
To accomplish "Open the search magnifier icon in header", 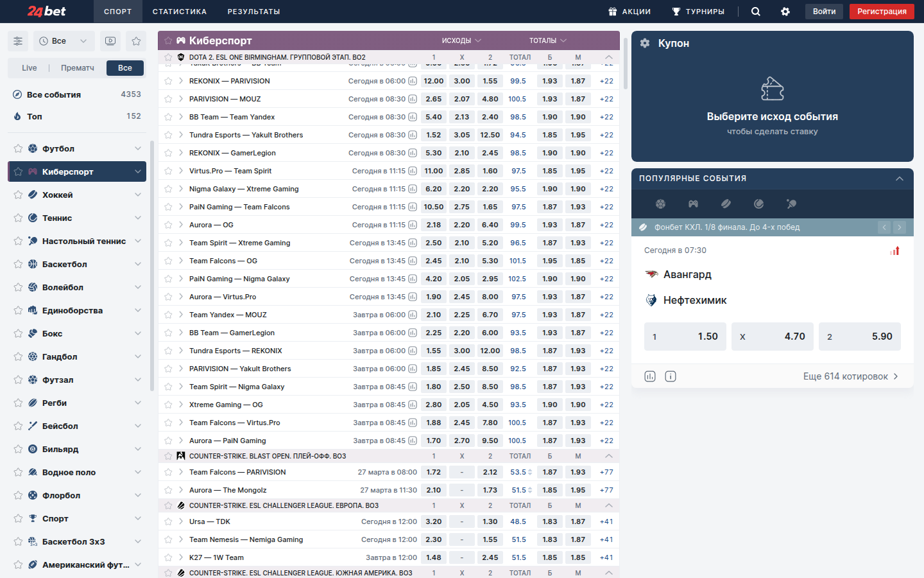I will (x=756, y=12).
